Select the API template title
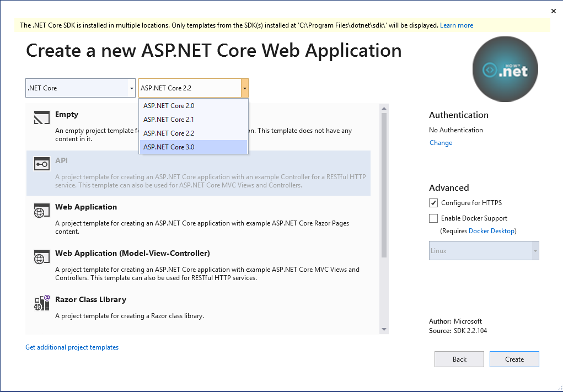The height and width of the screenshot is (392, 563). click(61, 161)
